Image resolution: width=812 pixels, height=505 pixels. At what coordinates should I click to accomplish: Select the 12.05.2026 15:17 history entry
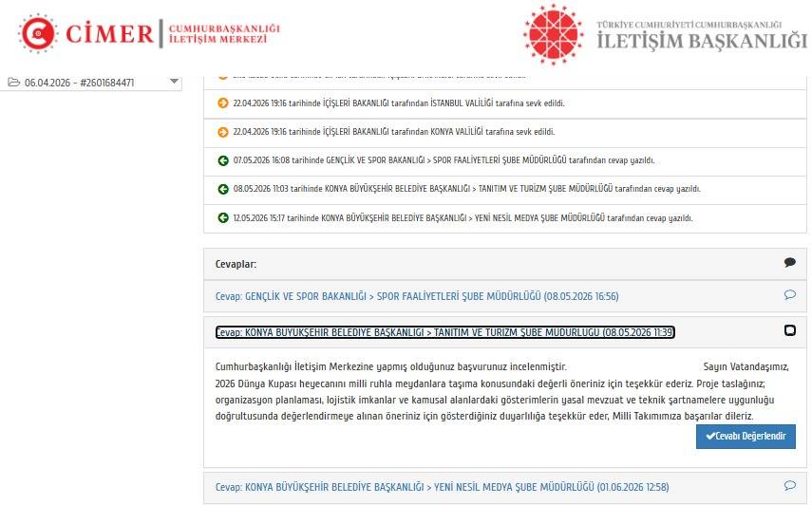(505, 217)
